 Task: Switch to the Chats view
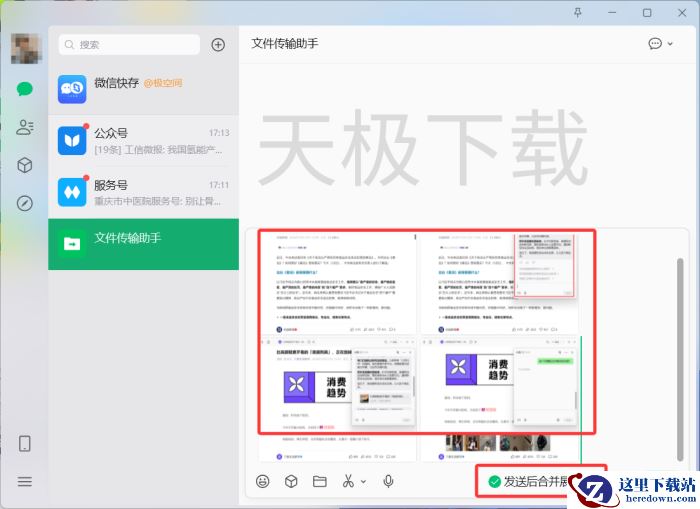25,89
